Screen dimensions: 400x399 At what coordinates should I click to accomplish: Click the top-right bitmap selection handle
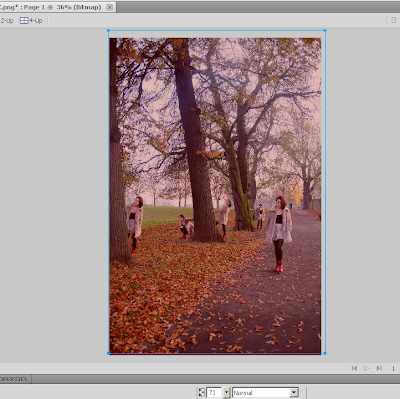coord(325,31)
